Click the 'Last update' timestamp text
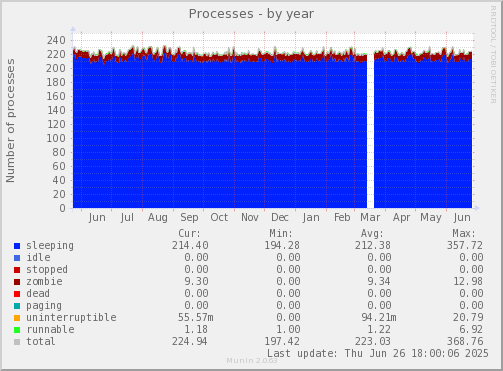The image size is (503, 371). [378, 353]
